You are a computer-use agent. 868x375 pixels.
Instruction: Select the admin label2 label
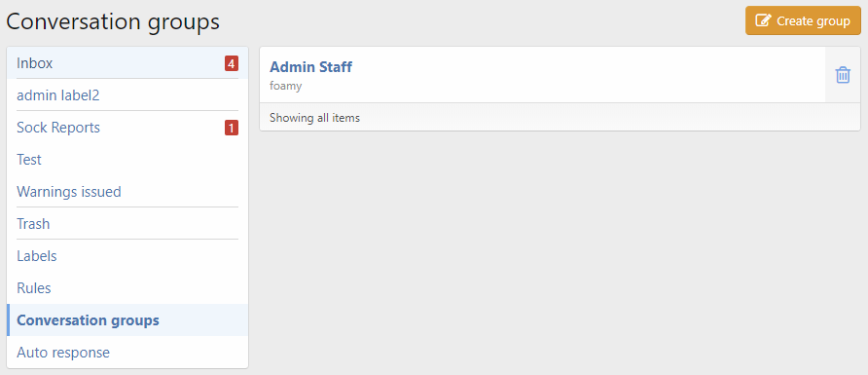(x=127, y=95)
